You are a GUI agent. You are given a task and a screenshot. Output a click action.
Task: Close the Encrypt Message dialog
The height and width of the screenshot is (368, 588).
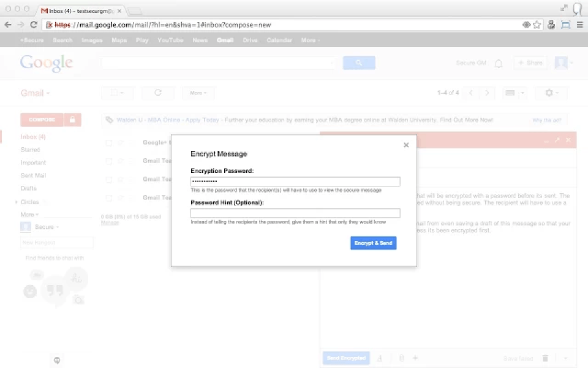pyautogui.click(x=406, y=145)
